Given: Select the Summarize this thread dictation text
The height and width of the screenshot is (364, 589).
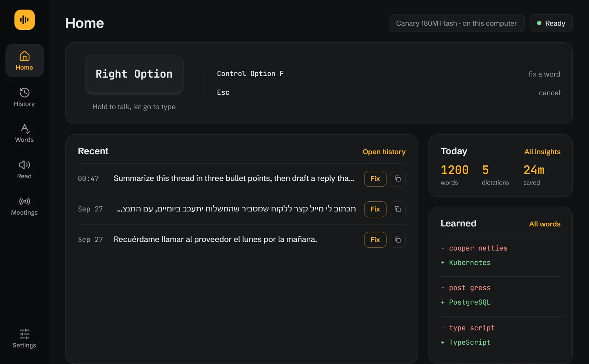Looking at the screenshot, I should click(234, 178).
